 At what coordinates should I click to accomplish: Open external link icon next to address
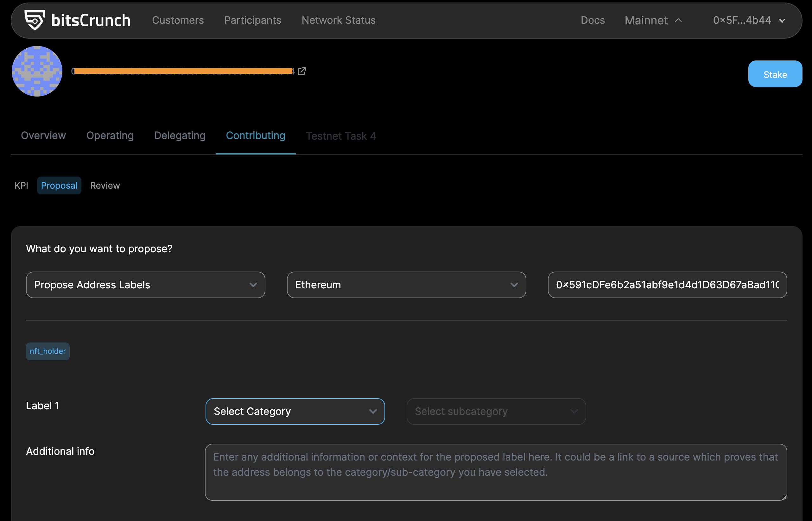(x=301, y=72)
